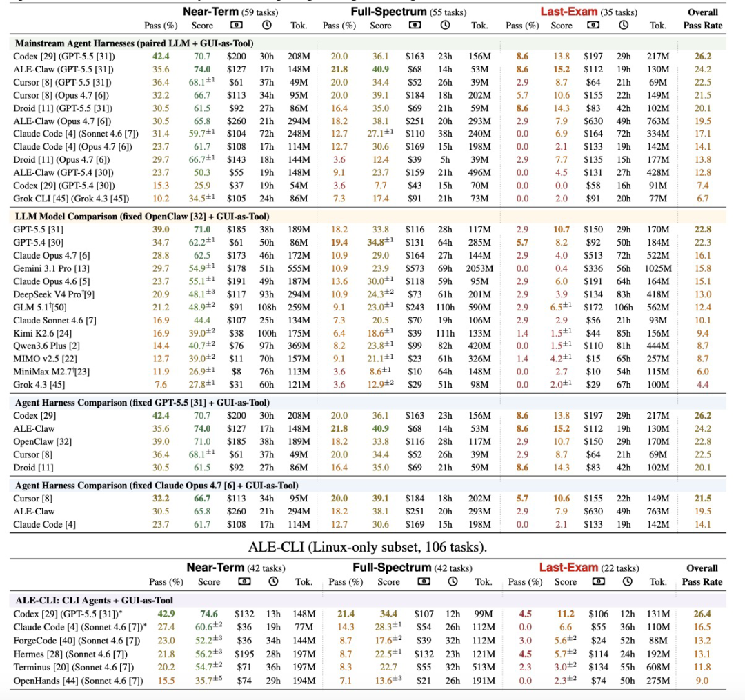Viewport: 745px width, 700px height.
Task: Click 'ForgeCode [40] (Sonnet 4.6 [7])' row label
Action: point(77,641)
